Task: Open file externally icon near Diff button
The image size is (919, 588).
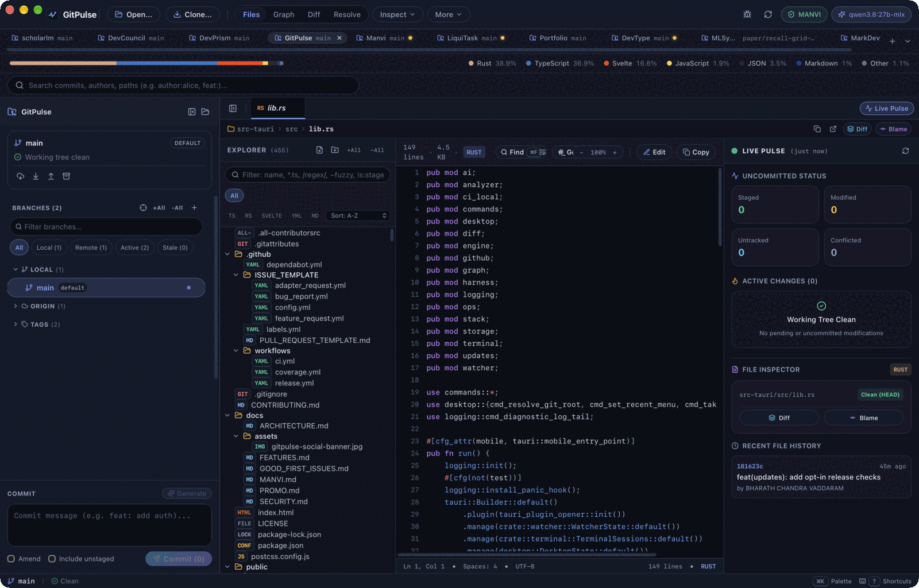Action: click(x=833, y=129)
